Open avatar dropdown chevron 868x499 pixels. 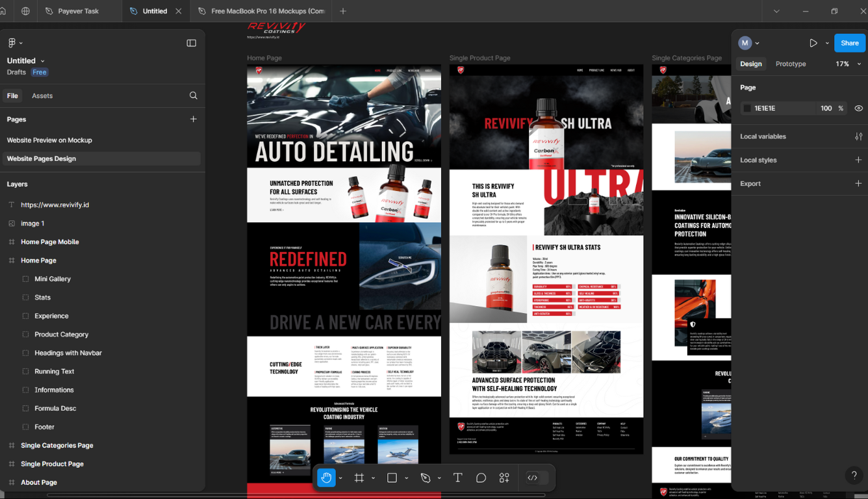(758, 43)
